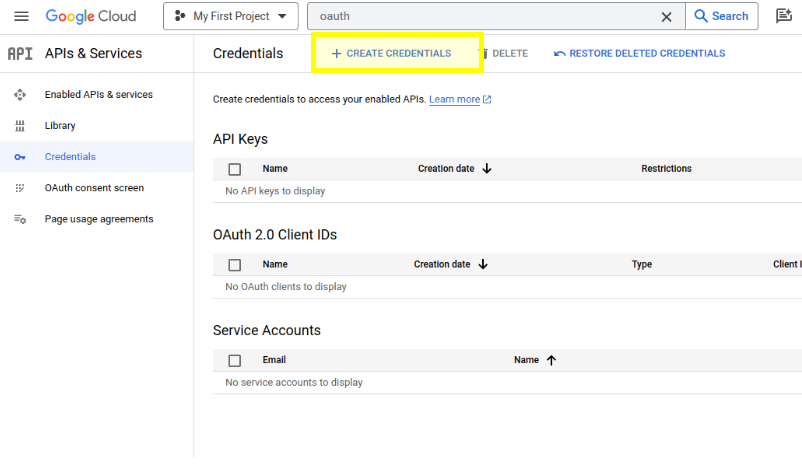This screenshot has width=802, height=475.
Task: Sort API Keys by Name column
Action: (275, 169)
